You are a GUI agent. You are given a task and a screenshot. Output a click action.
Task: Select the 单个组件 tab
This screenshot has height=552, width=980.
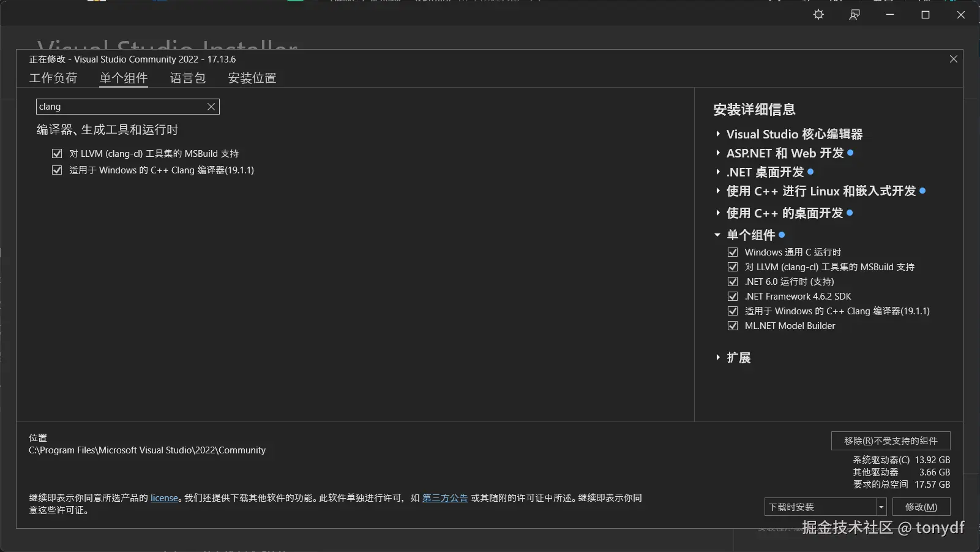click(124, 78)
